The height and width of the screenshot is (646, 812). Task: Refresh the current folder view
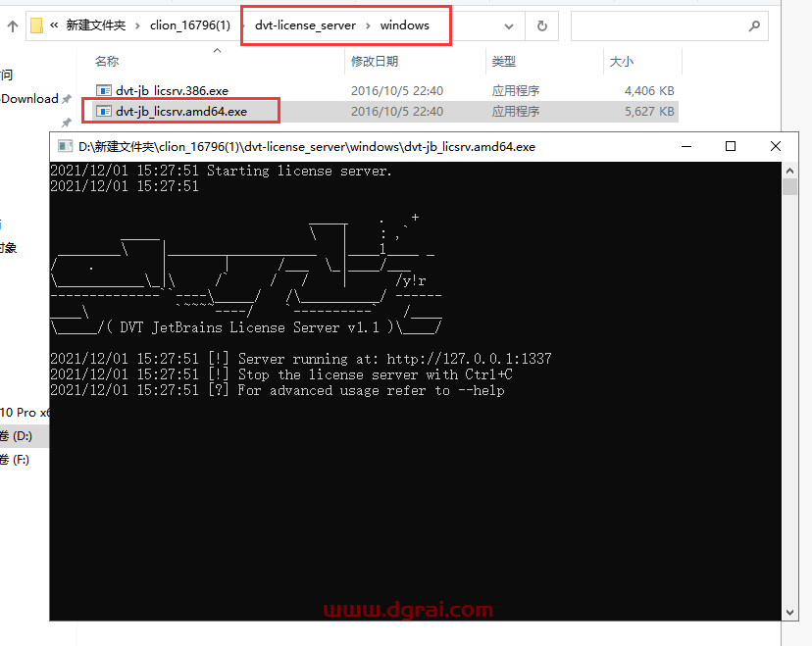click(x=539, y=25)
